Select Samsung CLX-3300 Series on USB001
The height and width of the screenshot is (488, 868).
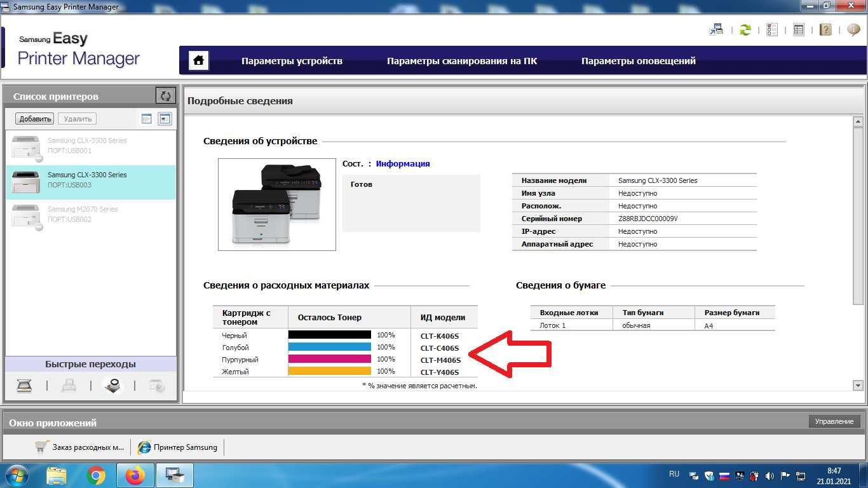click(x=91, y=148)
